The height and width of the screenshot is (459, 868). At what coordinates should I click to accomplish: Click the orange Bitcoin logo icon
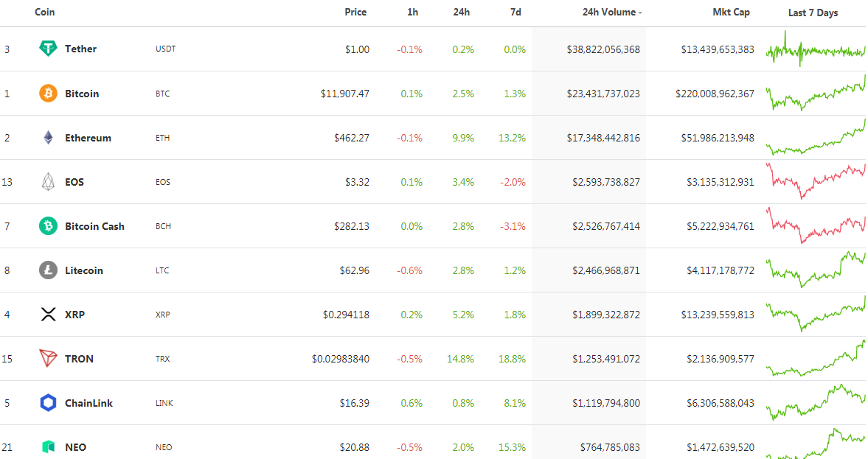tap(48, 94)
